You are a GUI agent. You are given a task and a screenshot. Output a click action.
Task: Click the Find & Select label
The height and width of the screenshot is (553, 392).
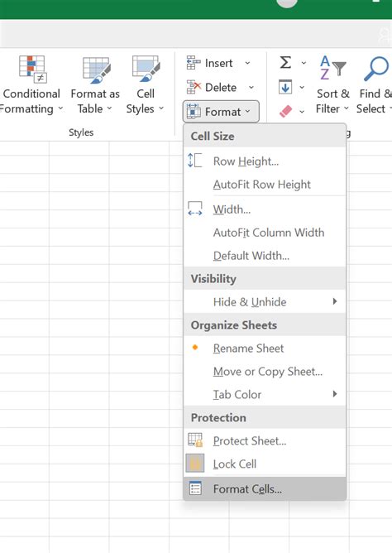[374, 101]
